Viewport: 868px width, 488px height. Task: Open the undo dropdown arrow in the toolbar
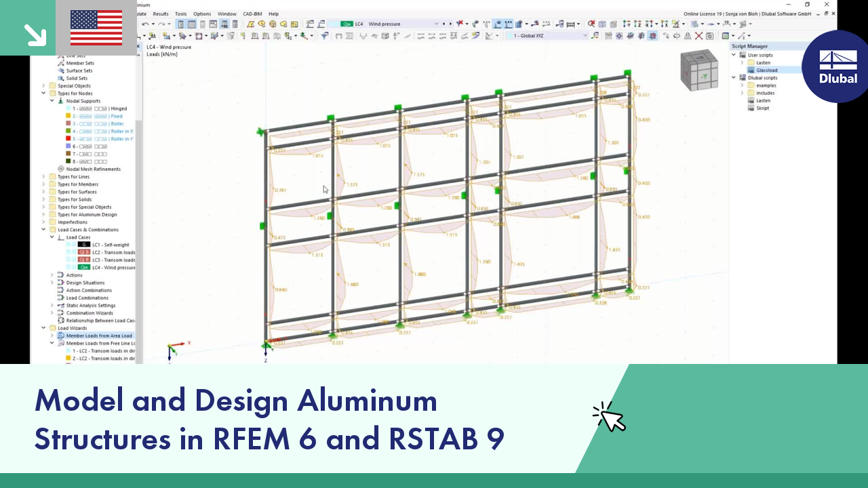click(x=152, y=24)
